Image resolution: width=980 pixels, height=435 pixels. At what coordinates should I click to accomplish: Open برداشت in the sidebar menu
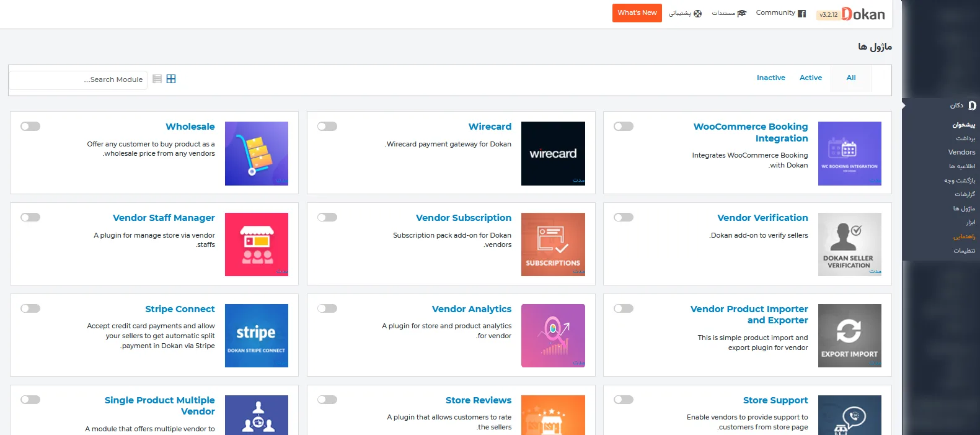(x=966, y=138)
